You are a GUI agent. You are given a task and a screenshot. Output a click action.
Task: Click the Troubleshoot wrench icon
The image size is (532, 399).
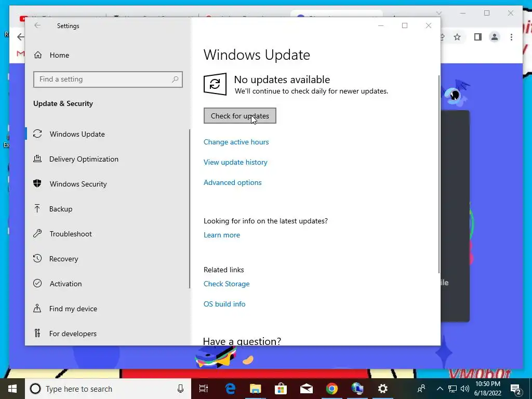(x=37, y=233)
